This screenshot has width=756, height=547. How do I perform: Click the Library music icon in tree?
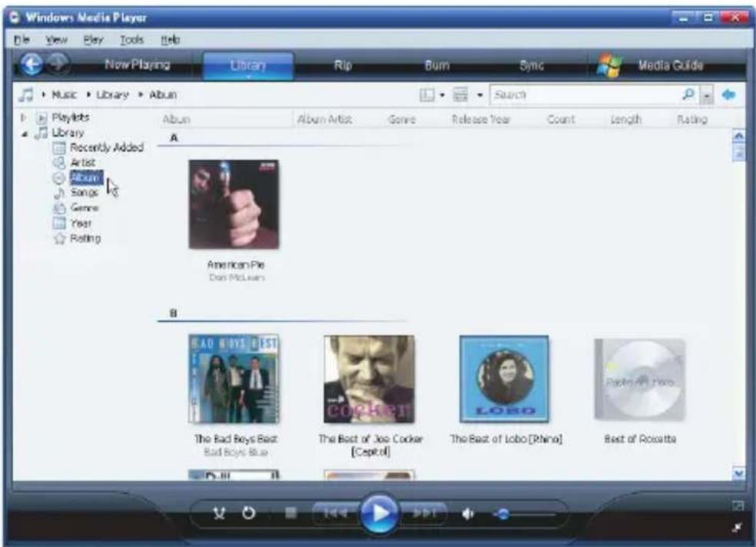click(41, 133)
